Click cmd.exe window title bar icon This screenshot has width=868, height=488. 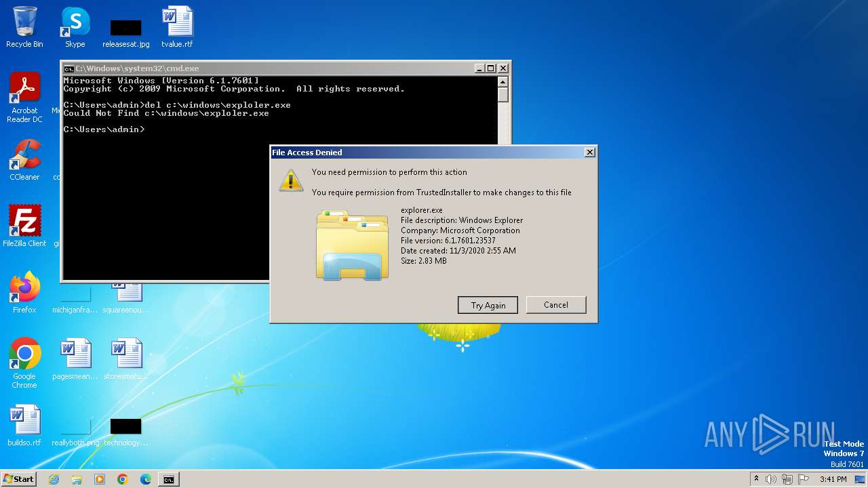[x=68, y=68]
